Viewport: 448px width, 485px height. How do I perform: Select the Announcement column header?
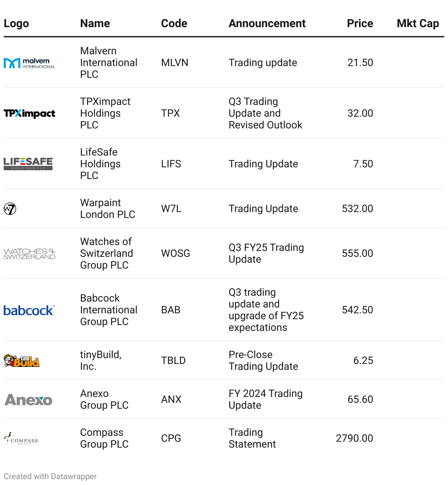[x=267, y=23]
